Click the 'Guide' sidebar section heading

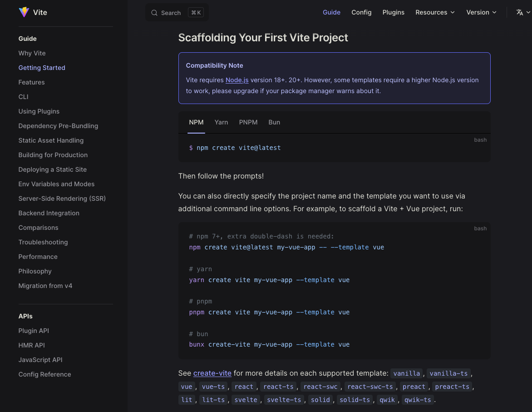[28, 39]
